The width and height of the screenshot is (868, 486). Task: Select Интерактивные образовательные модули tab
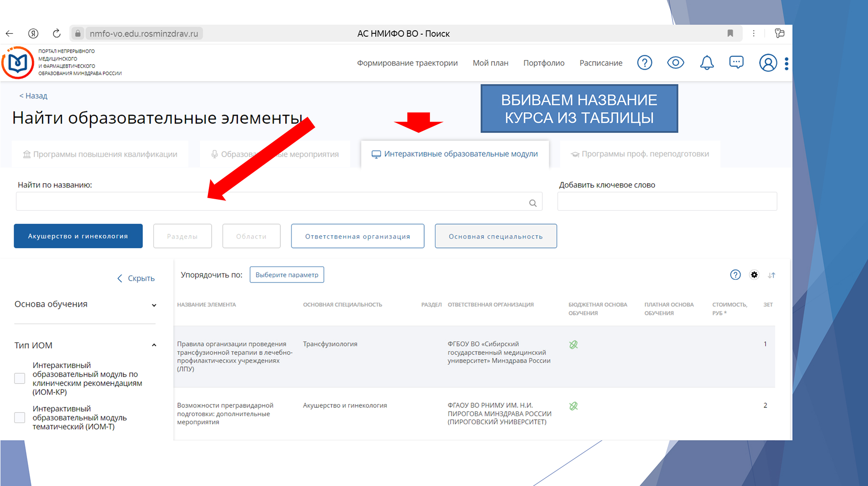click(x=455, y=154)
